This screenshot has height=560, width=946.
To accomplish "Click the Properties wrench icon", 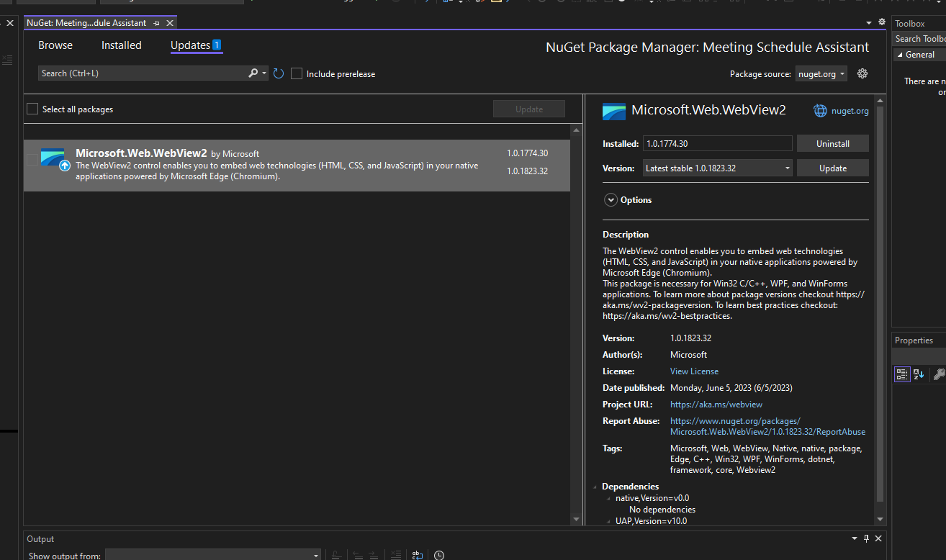I will [x=938, y=374].
